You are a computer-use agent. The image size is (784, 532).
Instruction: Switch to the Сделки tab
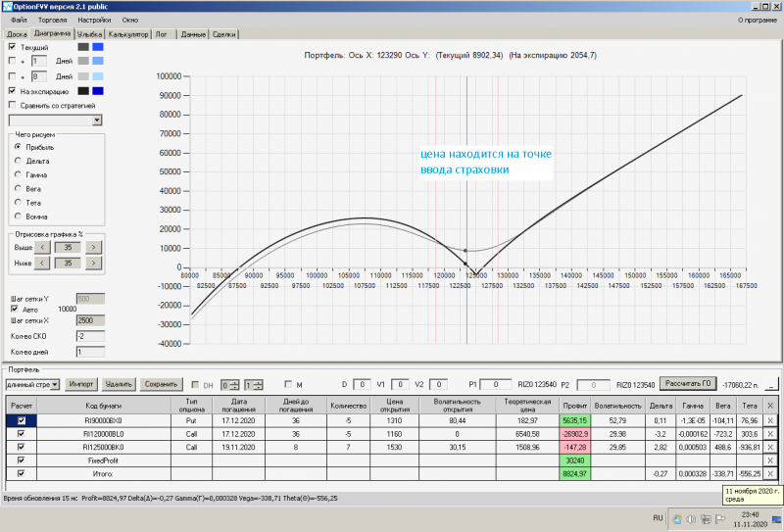224,34
